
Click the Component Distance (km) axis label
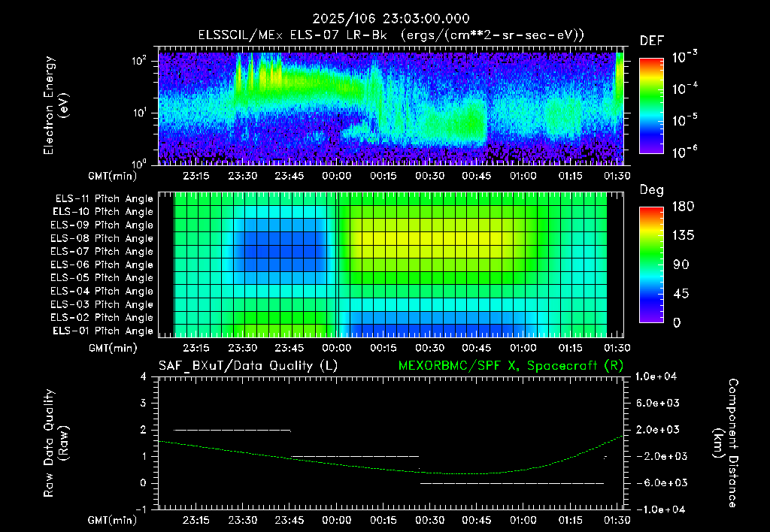click(x=726, y=443)
